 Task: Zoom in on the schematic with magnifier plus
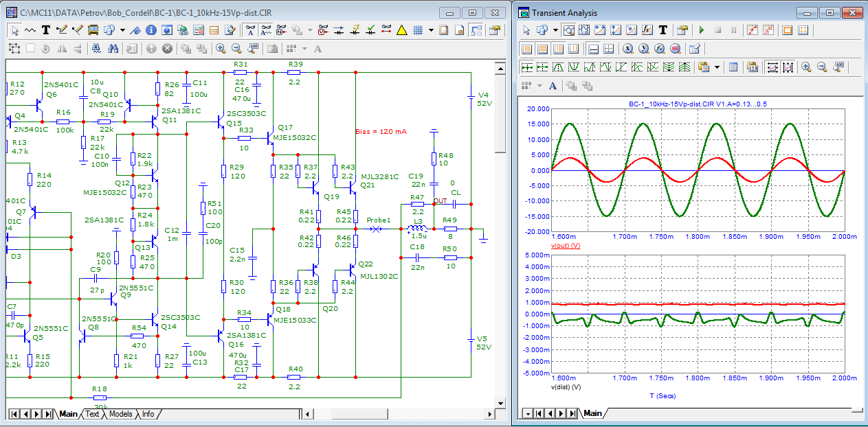pos(221,49)
